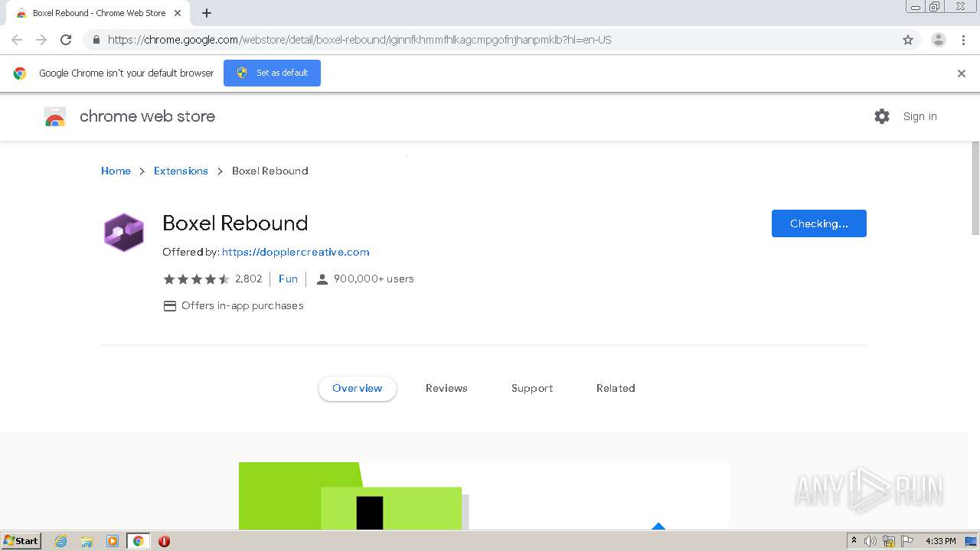
Task: Click the Checking... install button
Action: [819, 223]
